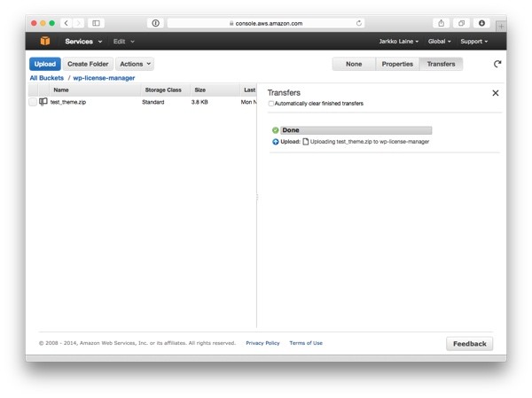Click the Standard storage class cell
This screenshot has width=532, height=398.
153,102
